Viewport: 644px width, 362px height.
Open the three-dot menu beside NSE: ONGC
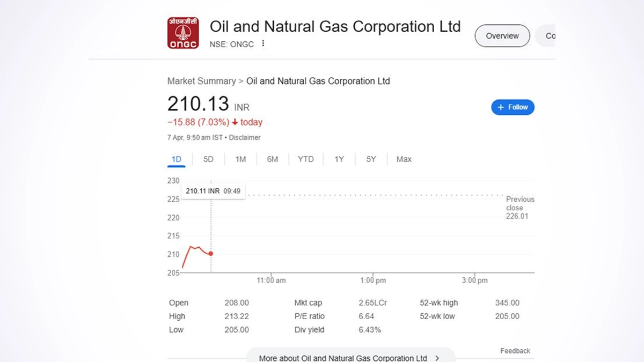tap(263, 43)
